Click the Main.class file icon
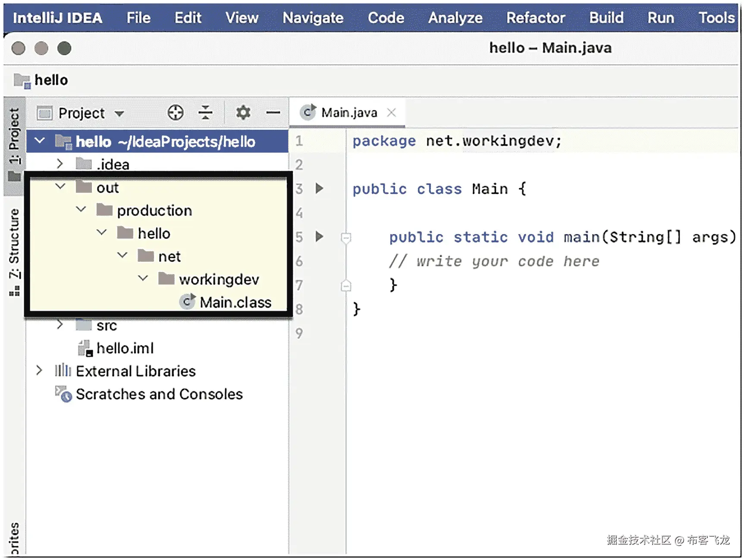The width and height of the screenshot is (744, 560). coord(188,302)
